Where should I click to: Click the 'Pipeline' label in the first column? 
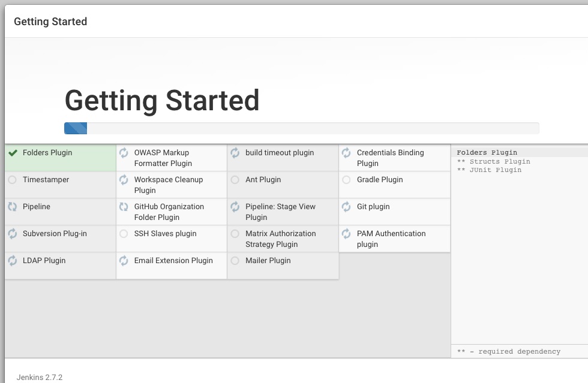coord(37,207)
